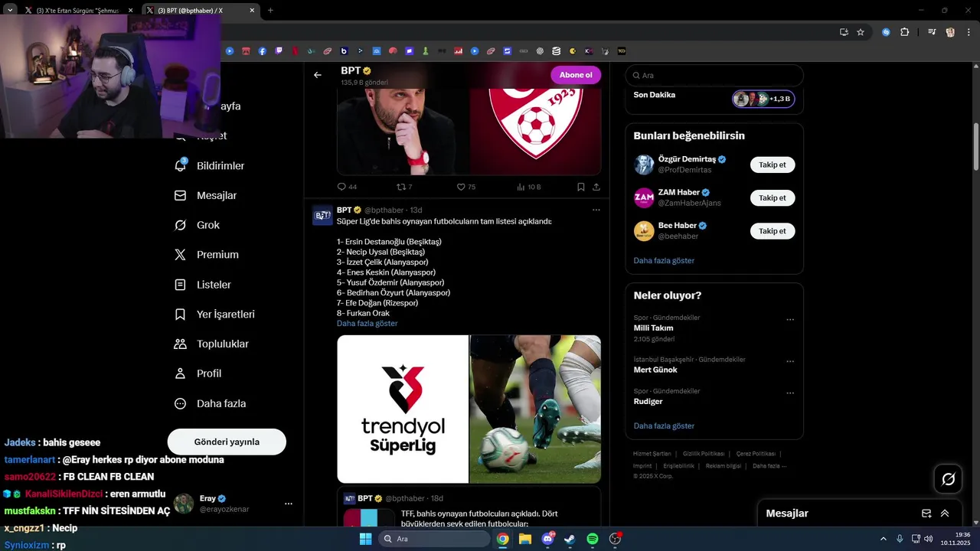Open Premium in the sidebar
This screenshot has width=980, height=551.
[207, 255]
